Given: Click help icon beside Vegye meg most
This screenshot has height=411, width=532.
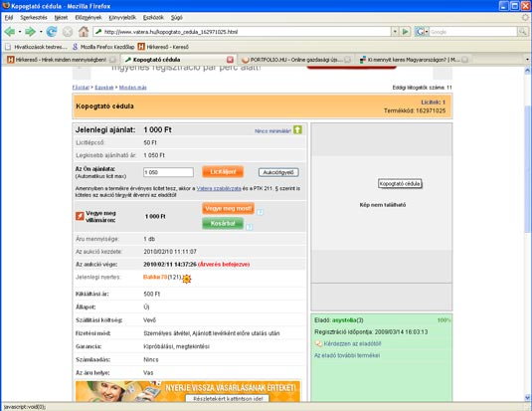Looking at the screenshot, I should 260,212.
